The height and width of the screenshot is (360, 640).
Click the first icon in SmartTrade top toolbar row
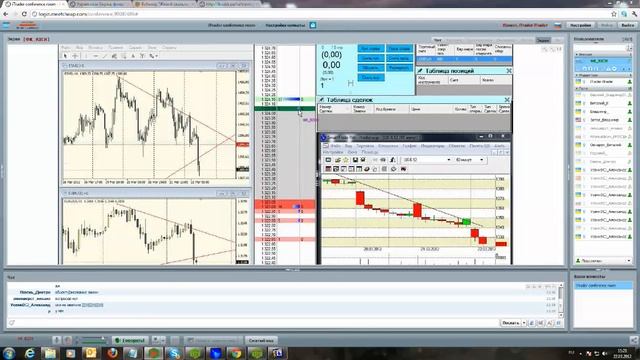click(328, 160)
